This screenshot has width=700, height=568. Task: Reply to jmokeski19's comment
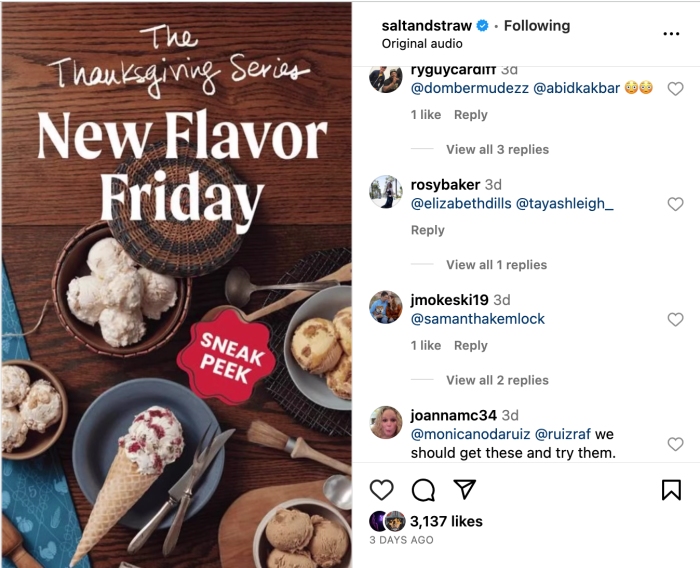tap(471, 346)
